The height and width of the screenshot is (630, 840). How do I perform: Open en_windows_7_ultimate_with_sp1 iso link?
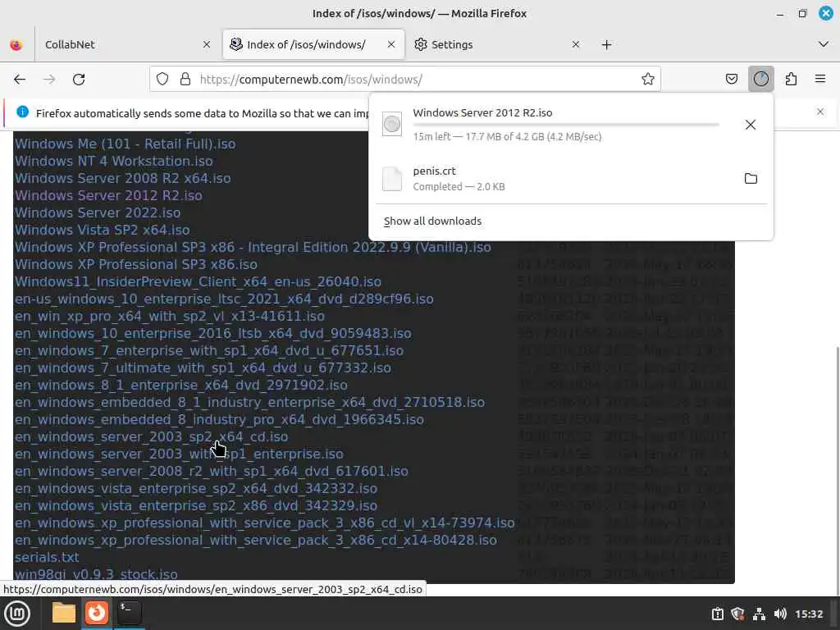click(x=203, y=367)
